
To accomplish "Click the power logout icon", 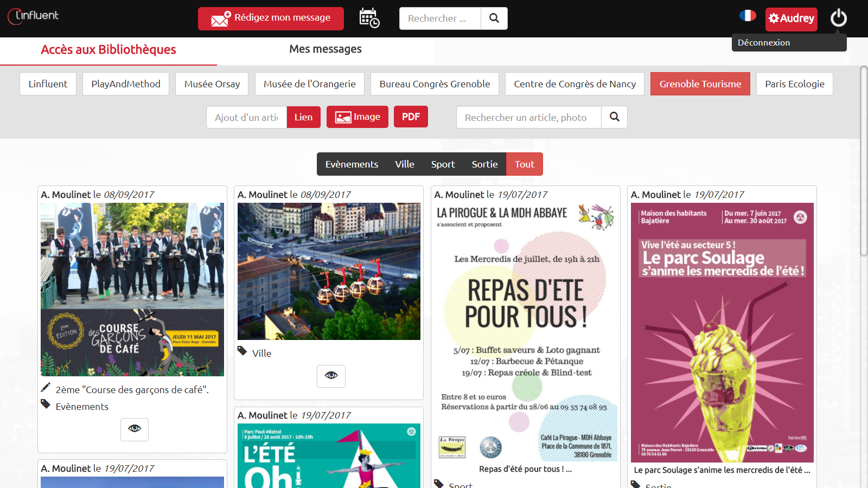I will click(838, 18).
